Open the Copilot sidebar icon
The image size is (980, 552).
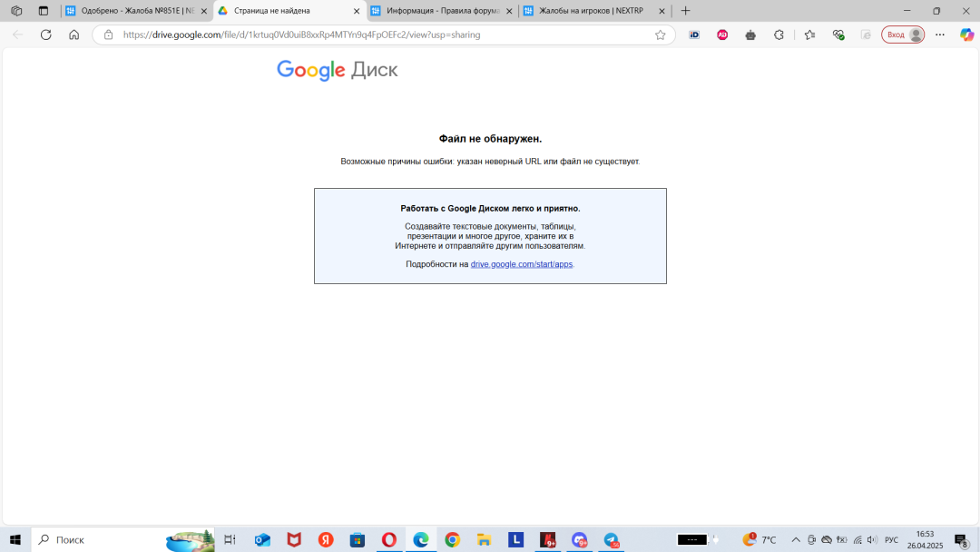[x=966, y=35]
